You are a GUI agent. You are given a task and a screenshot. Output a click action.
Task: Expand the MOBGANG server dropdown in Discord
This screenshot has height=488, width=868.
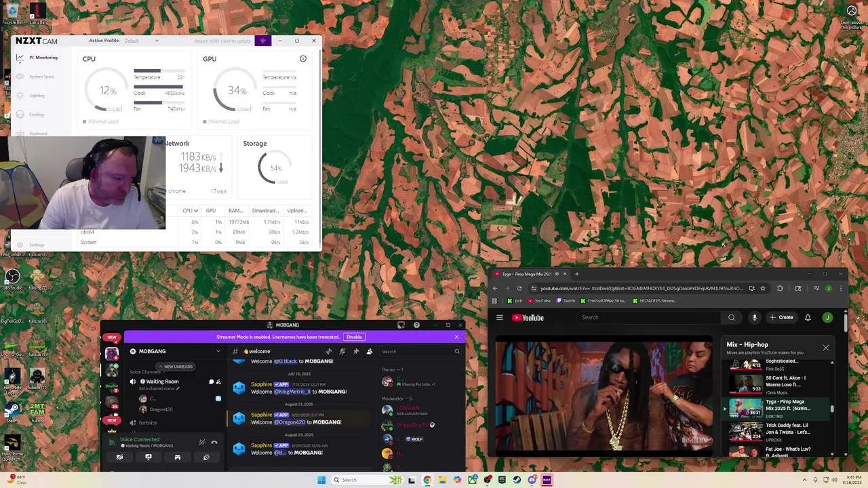pos(218,351)
